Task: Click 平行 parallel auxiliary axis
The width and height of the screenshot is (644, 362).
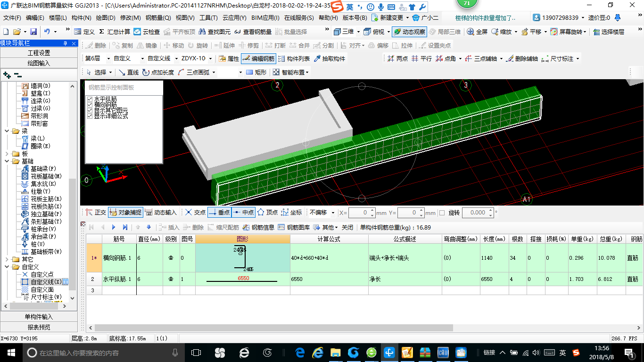Action: [421, 58]
